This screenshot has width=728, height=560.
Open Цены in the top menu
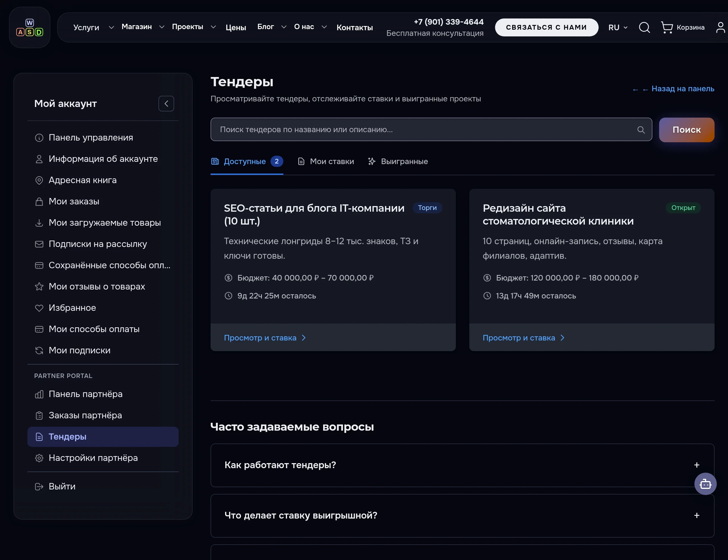tap(236, 27)
